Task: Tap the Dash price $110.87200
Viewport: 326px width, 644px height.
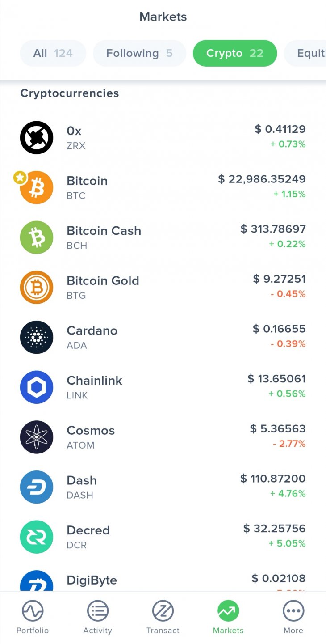Action: 273,479
